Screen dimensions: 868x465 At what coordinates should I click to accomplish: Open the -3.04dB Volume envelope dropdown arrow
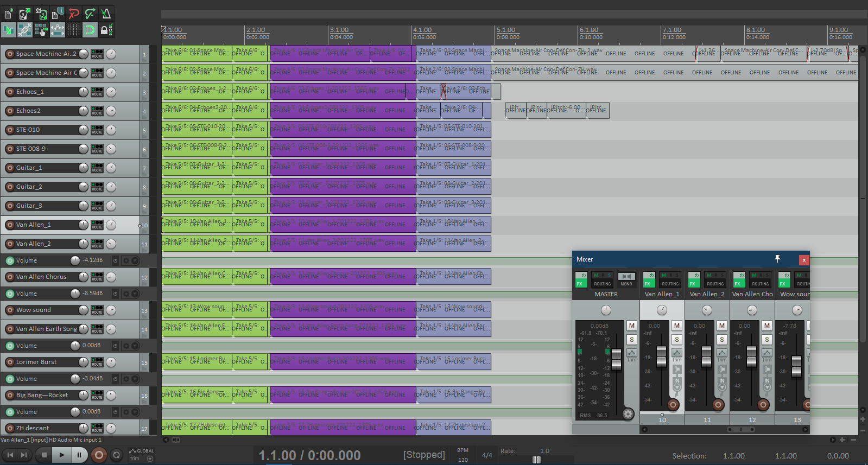(x=135, y=379)
